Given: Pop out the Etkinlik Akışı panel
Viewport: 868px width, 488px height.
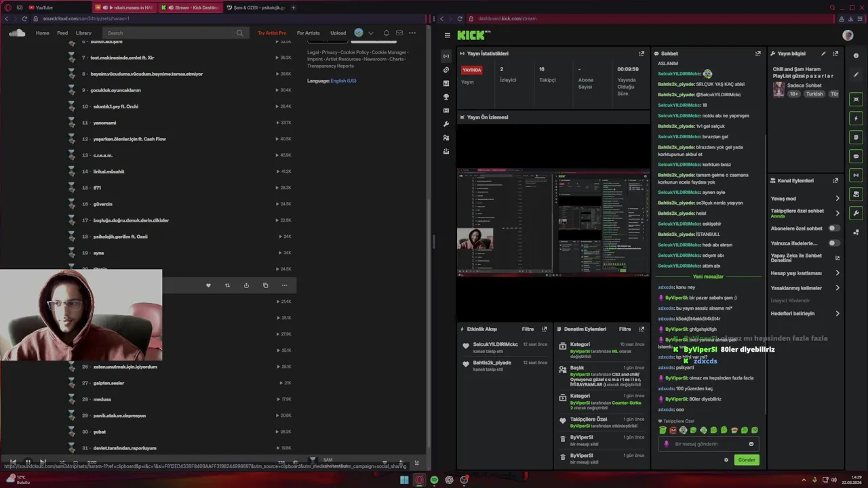Looking at the screenshot, I should (x=544, y=329).
